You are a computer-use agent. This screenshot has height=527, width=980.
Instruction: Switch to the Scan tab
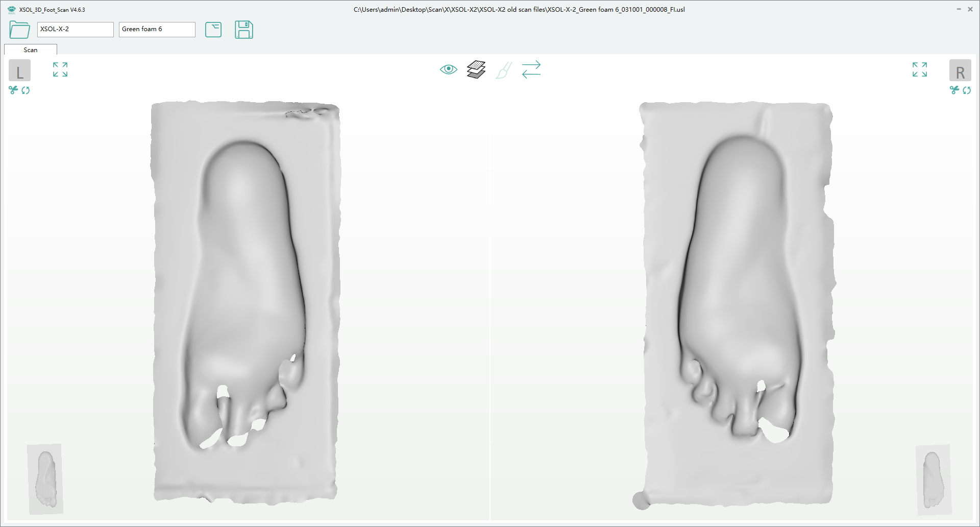point(31,50)
